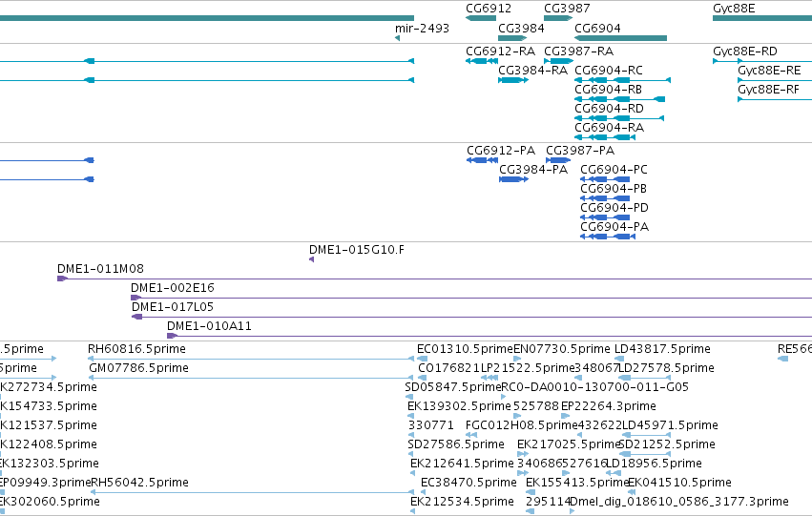Click EST EN07730.5prime
This screenshot has width=812, height=516.
517,358
